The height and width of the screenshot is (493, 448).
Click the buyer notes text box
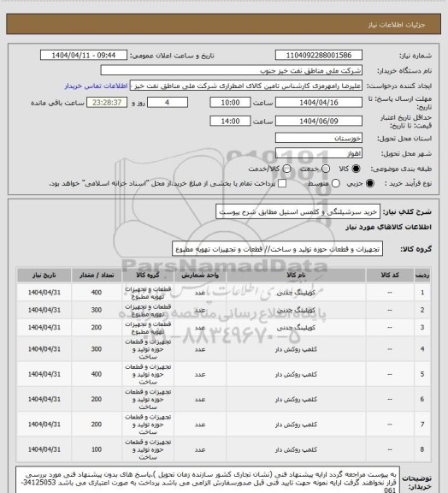208,480
